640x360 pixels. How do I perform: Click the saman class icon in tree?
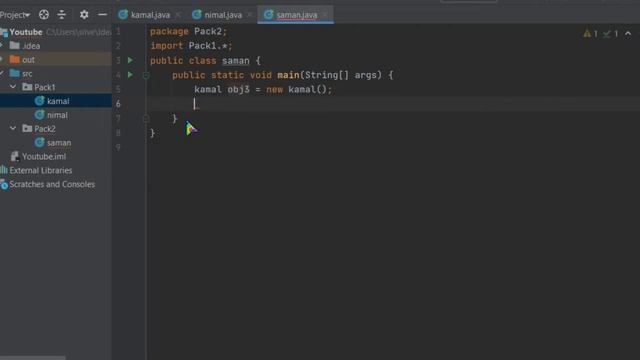click(40, 142)
